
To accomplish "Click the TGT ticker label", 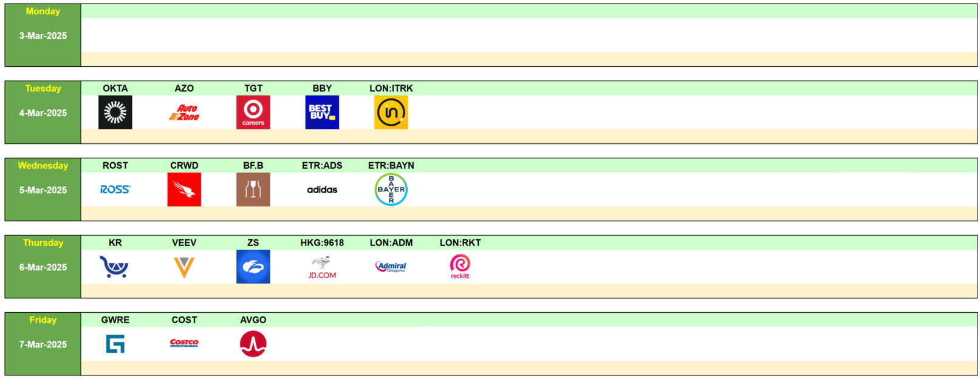I will (253, 88).
